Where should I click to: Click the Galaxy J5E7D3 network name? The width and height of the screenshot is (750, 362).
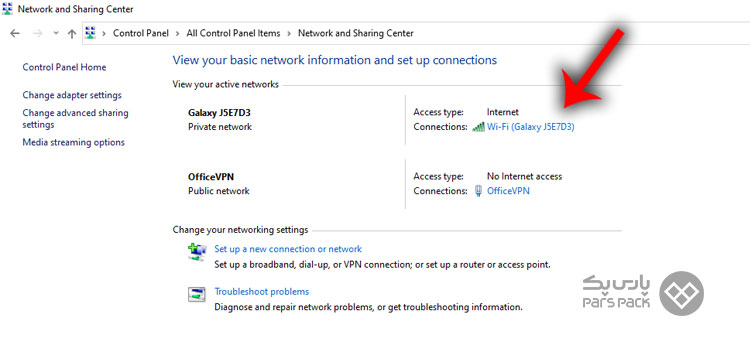click(220, 113)
